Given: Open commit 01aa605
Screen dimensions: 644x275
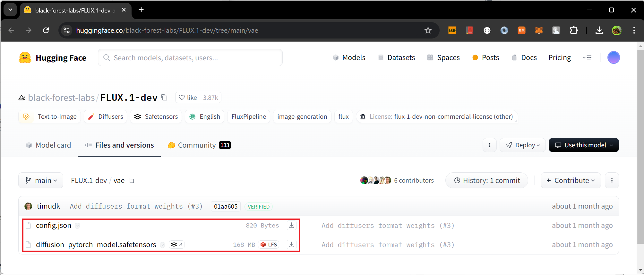Looking at the screenshot, I should pyautogui.click(x=226, y=206).
